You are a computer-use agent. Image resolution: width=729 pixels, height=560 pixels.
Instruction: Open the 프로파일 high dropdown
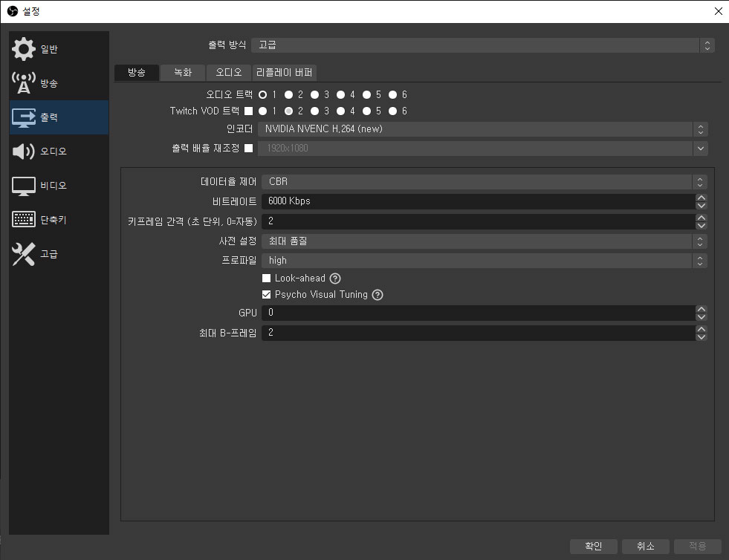[x=485, y=261]
